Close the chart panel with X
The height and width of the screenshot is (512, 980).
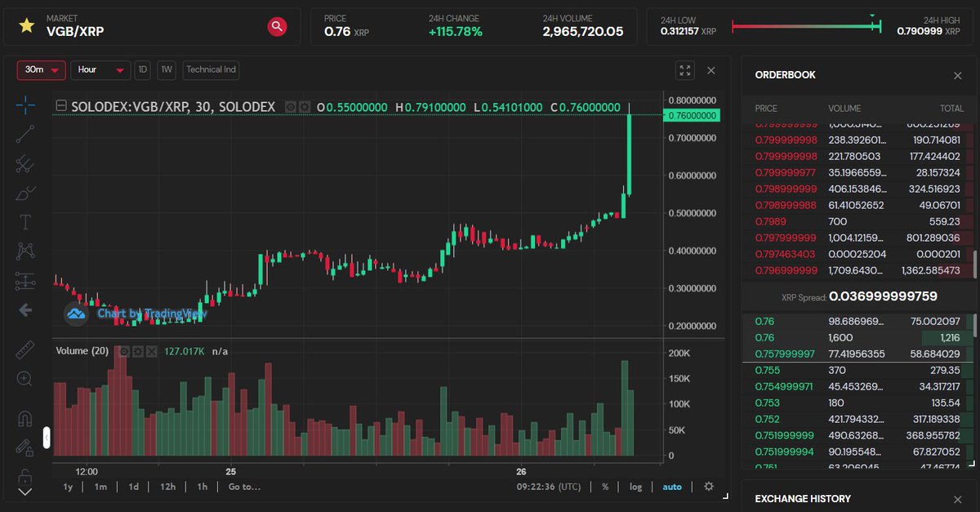711,71
